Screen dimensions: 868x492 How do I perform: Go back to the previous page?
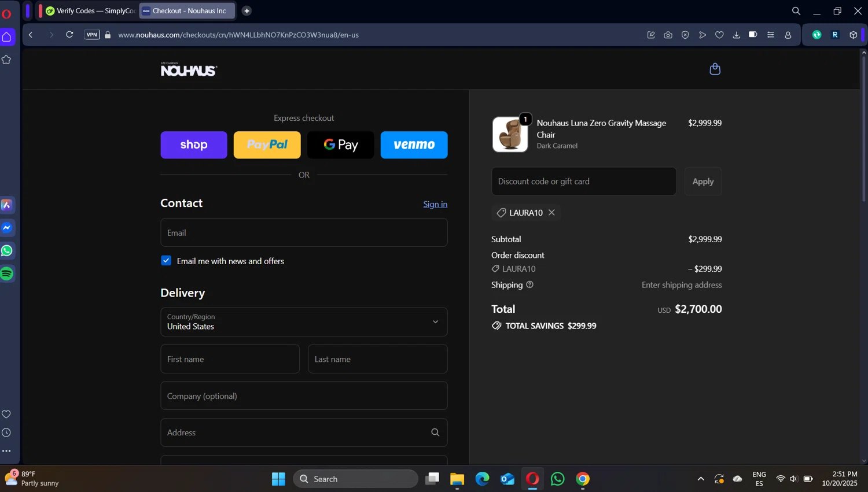pos(31,35)
